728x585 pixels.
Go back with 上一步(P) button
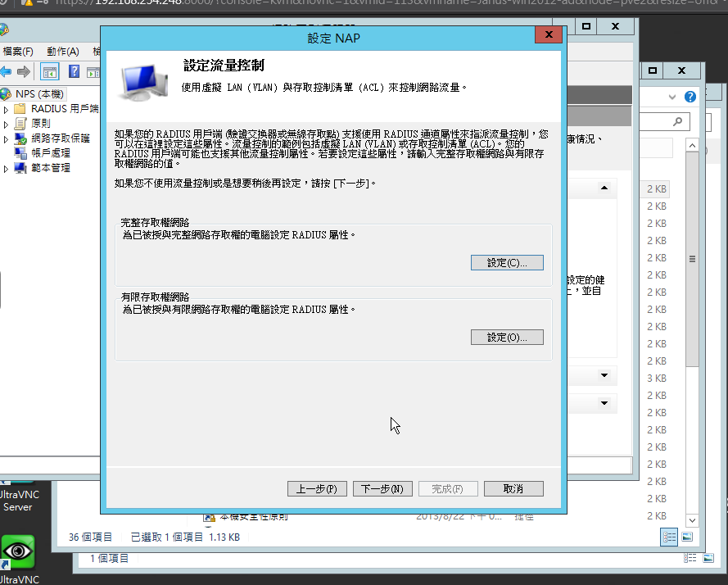317,489
